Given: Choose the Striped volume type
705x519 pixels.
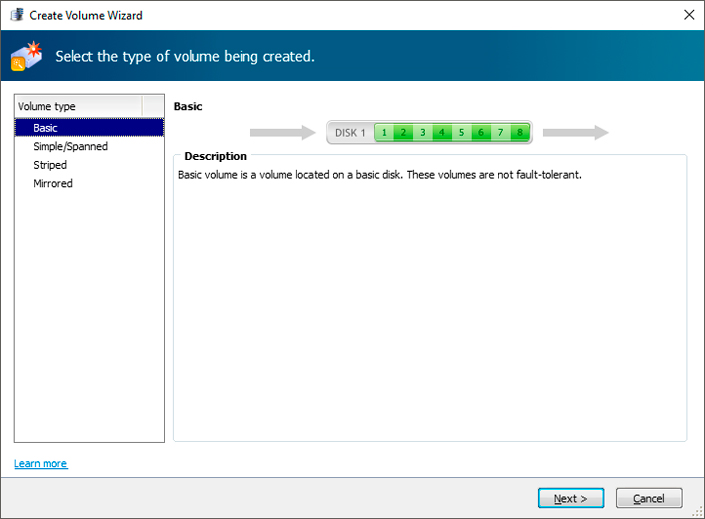Looking at the screenshot, I should coord(89,165).
